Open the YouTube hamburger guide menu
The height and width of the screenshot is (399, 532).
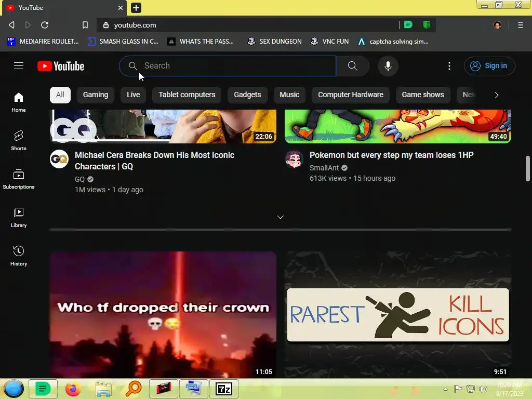19,66
